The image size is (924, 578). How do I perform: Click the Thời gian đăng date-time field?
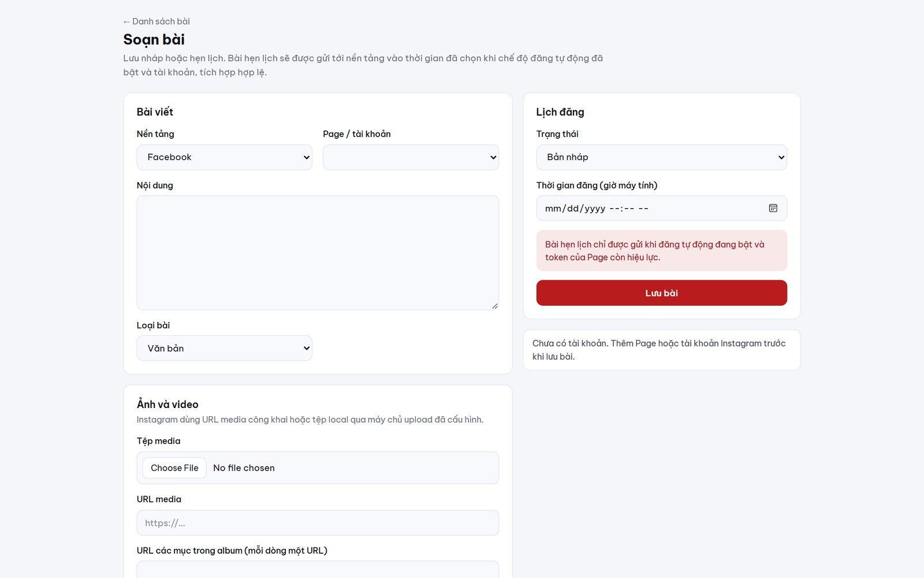click(x=661, y=208)
